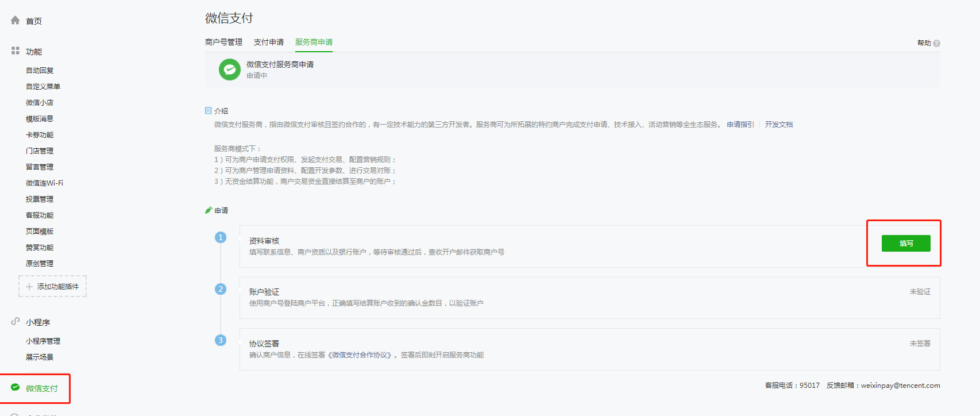980x416 pixels.
Task: Open 客服功能
Action: tap(40, 215)
